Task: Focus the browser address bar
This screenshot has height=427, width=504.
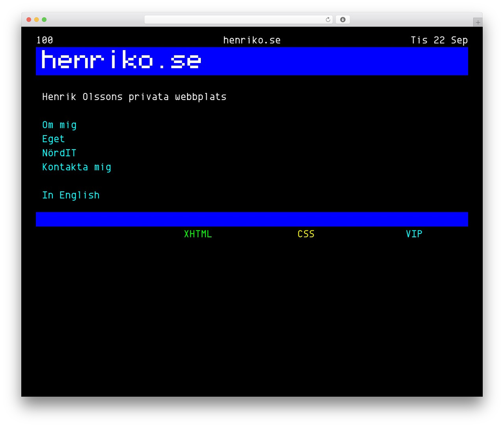Action: point(239,20)
